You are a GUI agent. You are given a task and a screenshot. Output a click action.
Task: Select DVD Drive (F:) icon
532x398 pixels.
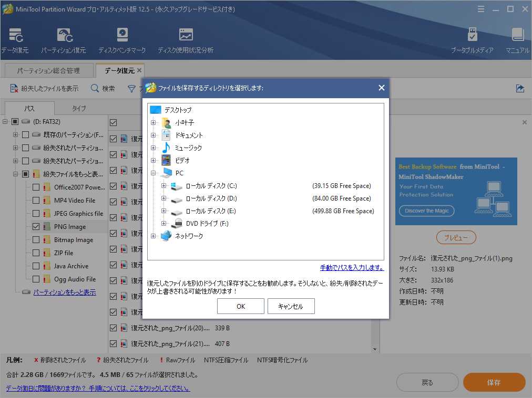point(177,223)
